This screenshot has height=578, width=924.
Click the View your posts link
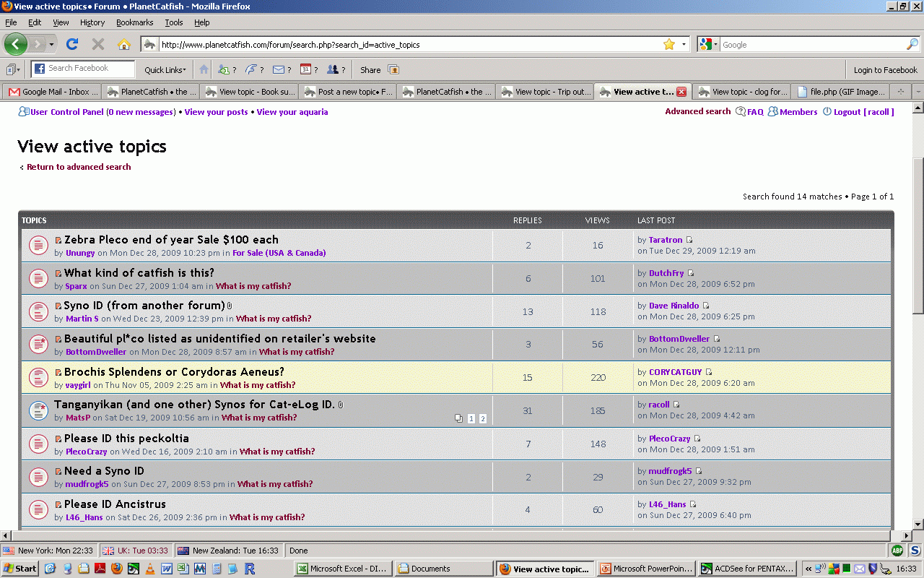pos(216,112)
